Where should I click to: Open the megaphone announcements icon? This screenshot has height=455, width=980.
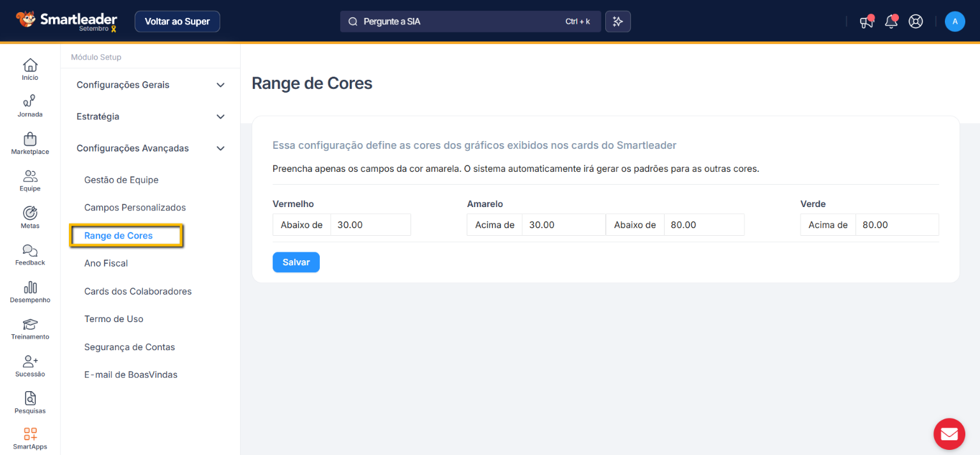tap(866, 22)
